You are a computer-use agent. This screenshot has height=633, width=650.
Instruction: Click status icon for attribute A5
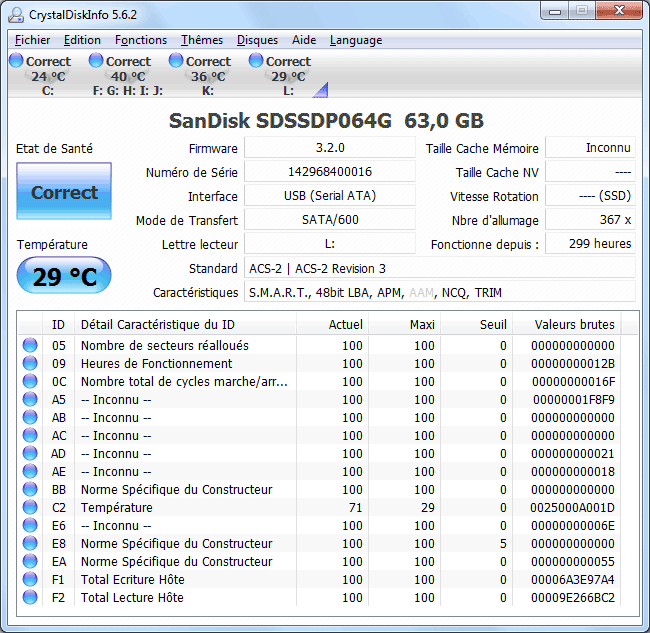[x=30, y=399]
